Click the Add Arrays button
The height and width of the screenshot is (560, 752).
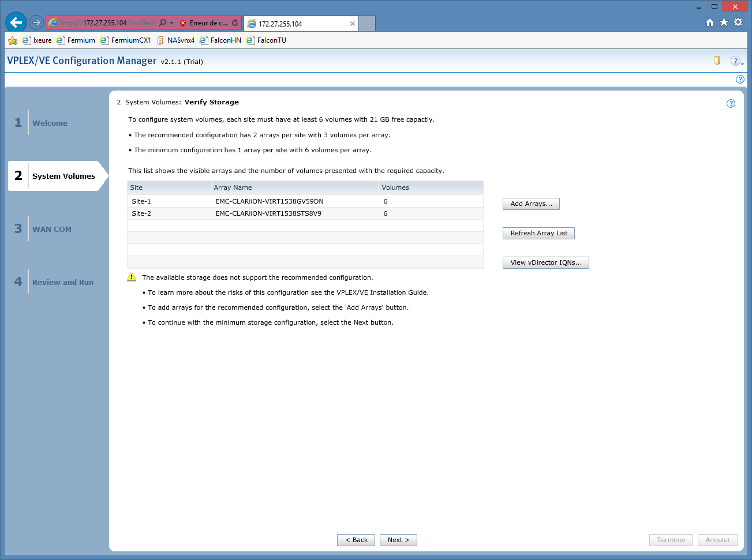coord(531,204)
